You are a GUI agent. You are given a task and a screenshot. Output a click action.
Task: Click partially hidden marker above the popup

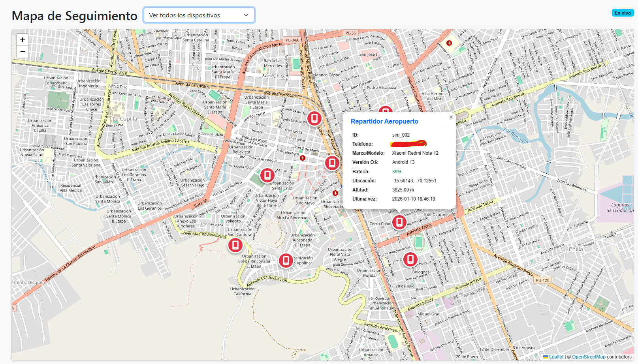tap(385, 110)
